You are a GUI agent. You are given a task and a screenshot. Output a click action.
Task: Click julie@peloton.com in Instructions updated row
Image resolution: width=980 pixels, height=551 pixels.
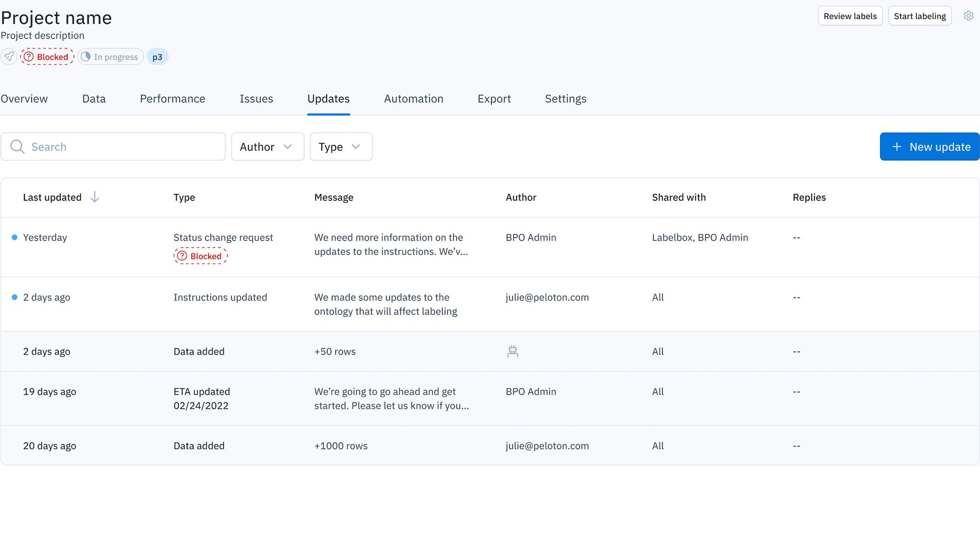547,297
